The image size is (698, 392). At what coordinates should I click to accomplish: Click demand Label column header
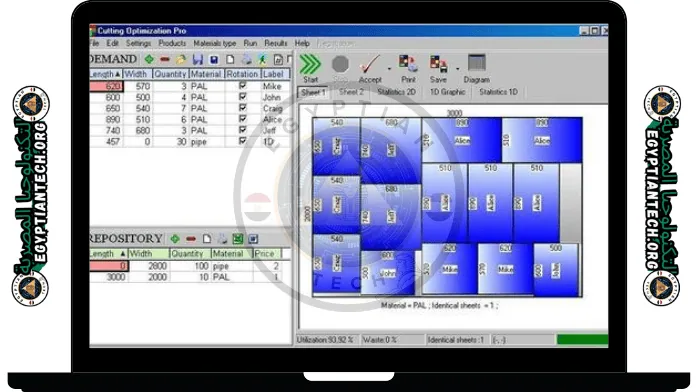tap(276, 74)
